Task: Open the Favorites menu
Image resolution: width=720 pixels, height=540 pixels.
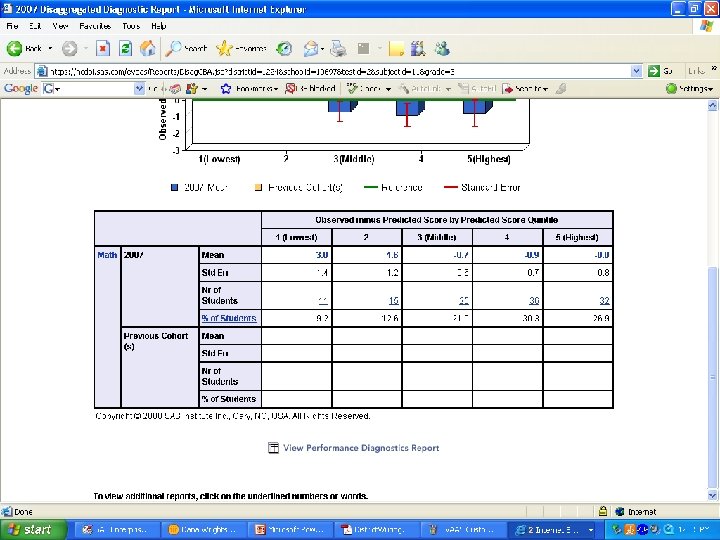Action: click(95, 26)
